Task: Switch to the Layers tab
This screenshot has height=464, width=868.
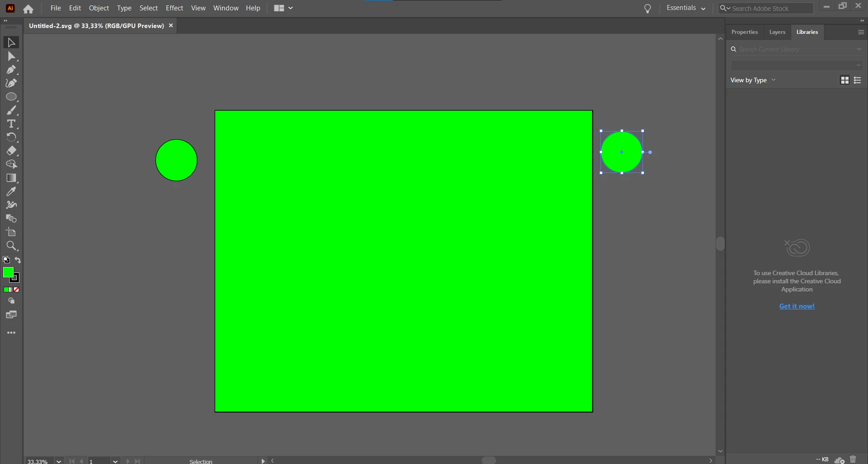Action: click(x=777, y=32)
